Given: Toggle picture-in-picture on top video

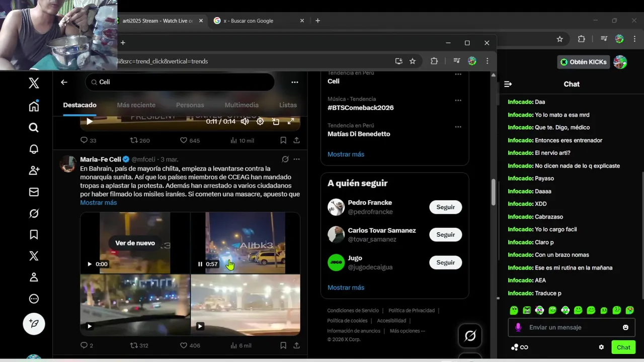Looking at the screenshot, I should tap(276, 121).
